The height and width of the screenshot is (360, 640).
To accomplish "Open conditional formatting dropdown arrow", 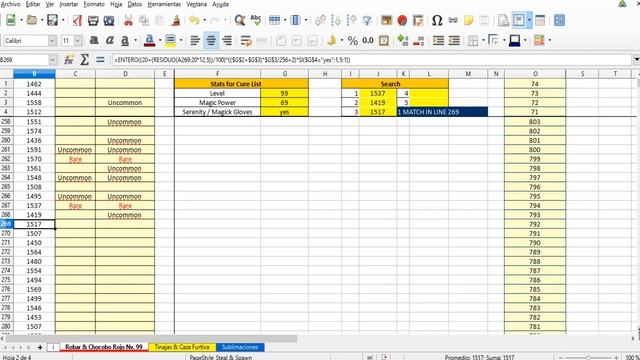I will pos(549,40).
